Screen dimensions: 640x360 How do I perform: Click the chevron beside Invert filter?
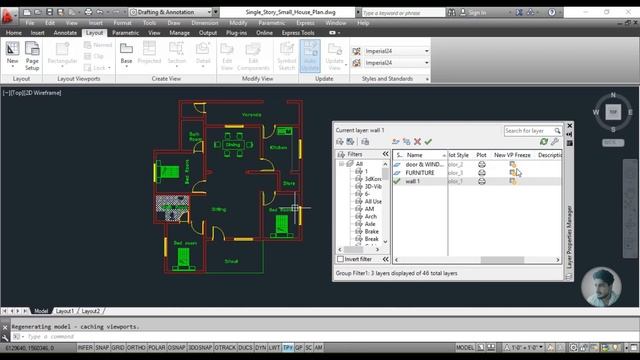(385, 259)
